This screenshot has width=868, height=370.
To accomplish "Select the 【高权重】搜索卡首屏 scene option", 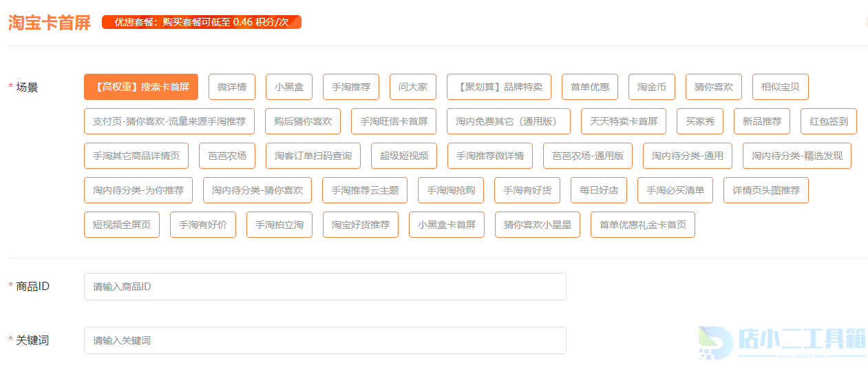I will click(x=141, y=87).
